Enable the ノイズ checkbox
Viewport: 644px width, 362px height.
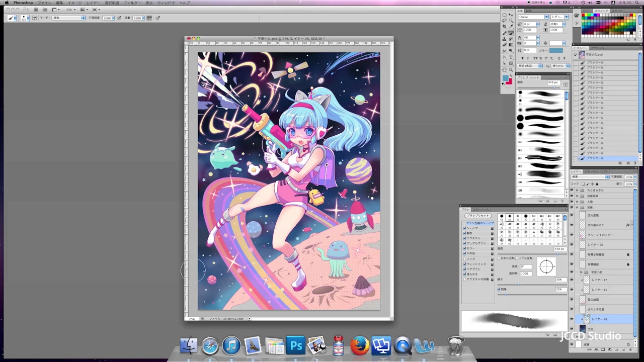pyautogui.click(x=465, y=259)
